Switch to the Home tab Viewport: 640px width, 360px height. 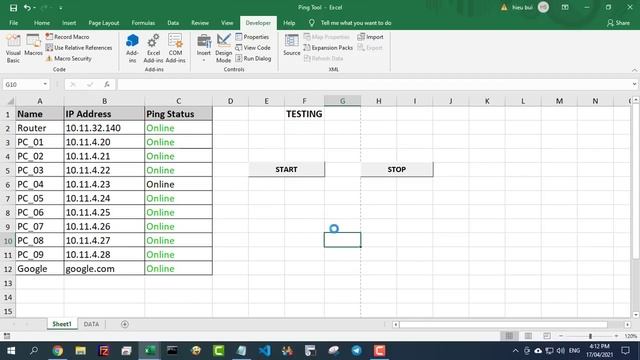(42, 23)
